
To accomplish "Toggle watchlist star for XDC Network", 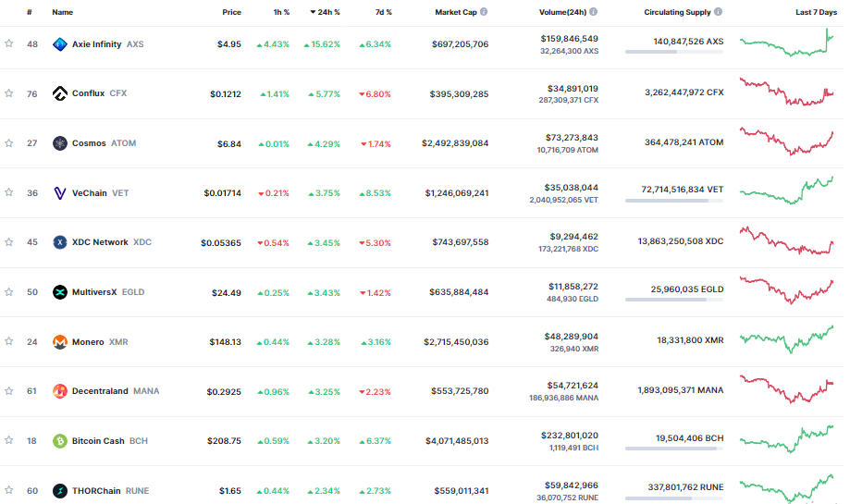I will (x=9, y=242).
